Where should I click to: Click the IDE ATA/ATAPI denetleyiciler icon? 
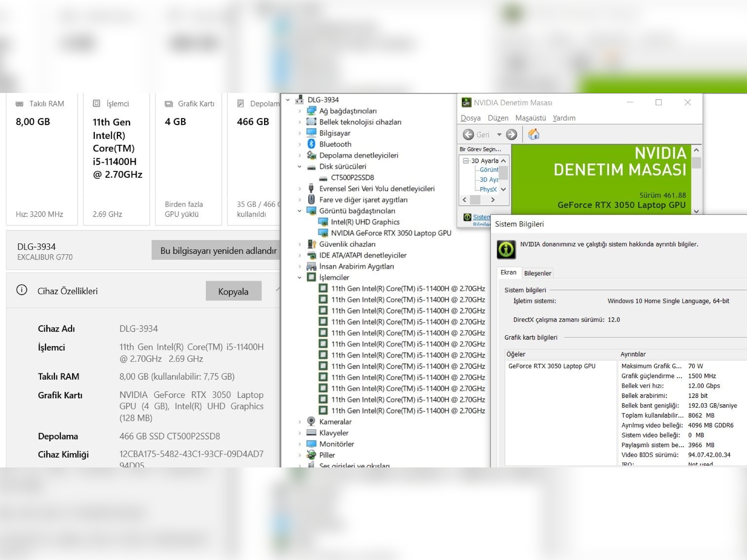(311, 255)
